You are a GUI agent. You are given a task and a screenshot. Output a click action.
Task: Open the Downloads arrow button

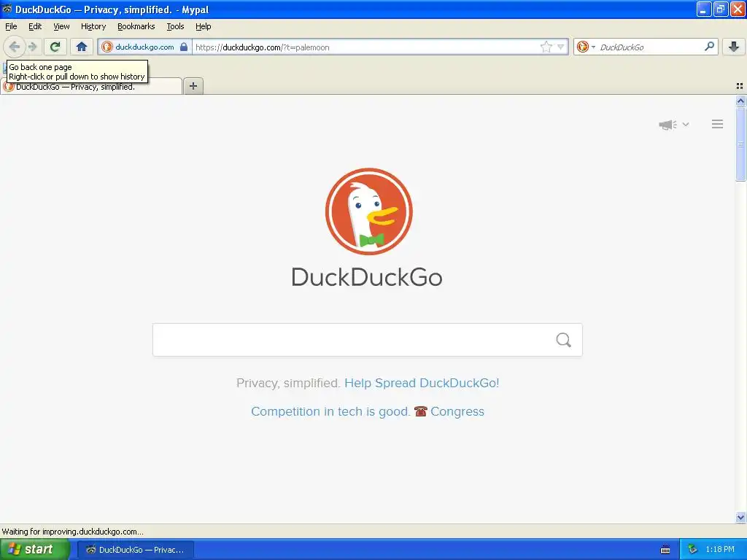(734, 47)
